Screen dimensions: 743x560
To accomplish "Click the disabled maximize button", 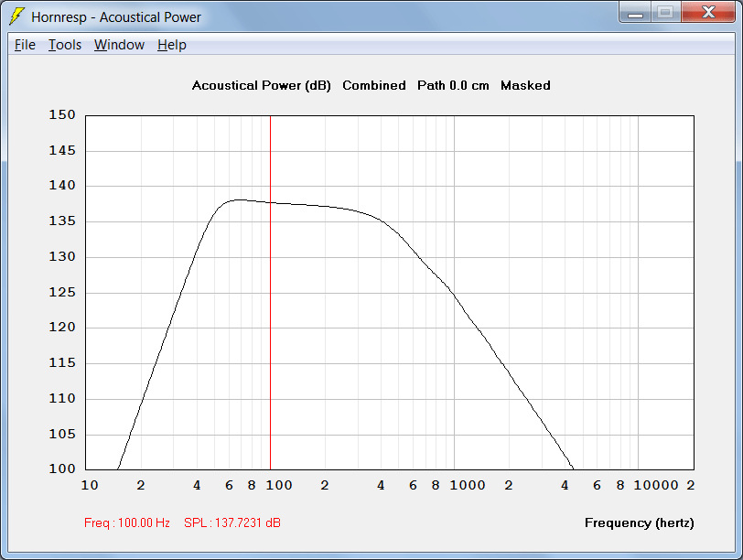I will (x=666, y=12).
